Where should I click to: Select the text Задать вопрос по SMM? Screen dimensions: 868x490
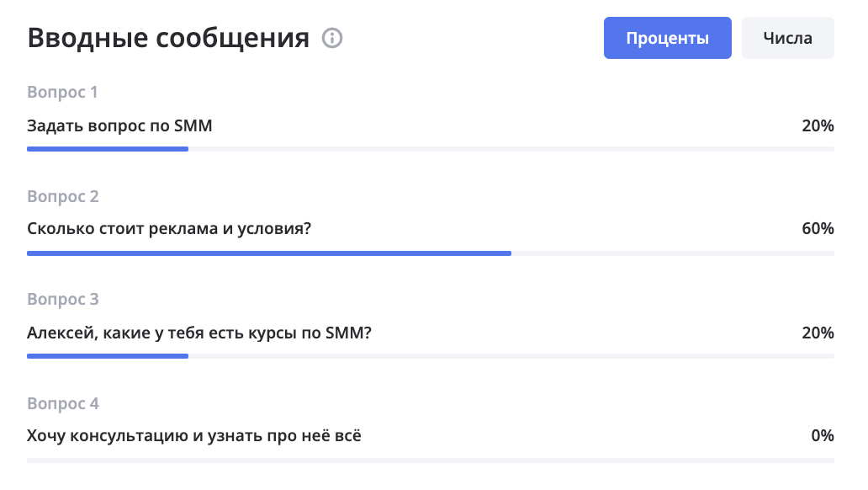(x=119, y=125)
